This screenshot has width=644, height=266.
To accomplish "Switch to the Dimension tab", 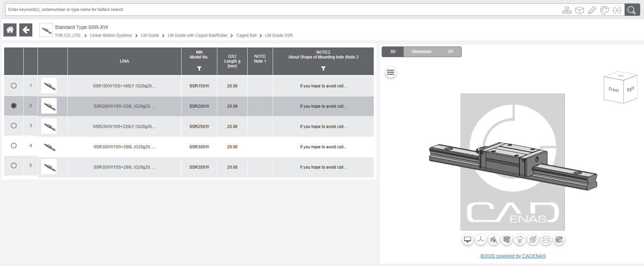I will pos(422,52).
